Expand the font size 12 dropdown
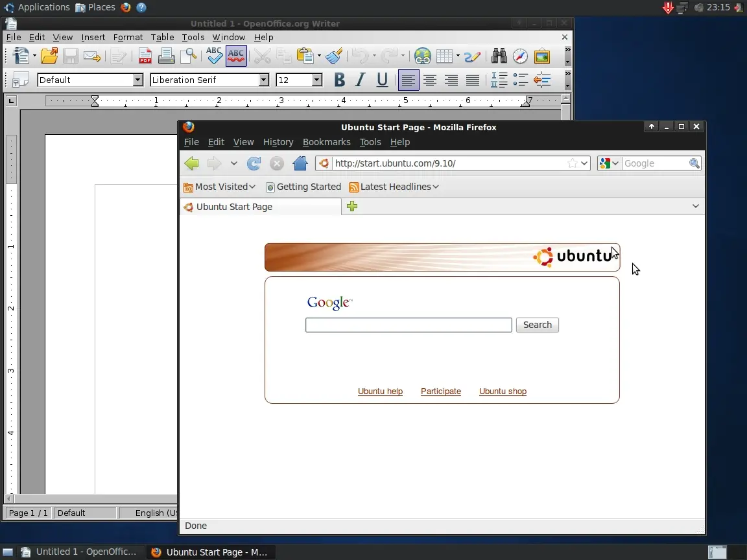The width and height of the screenshot is (747, 560). point(317,80)
